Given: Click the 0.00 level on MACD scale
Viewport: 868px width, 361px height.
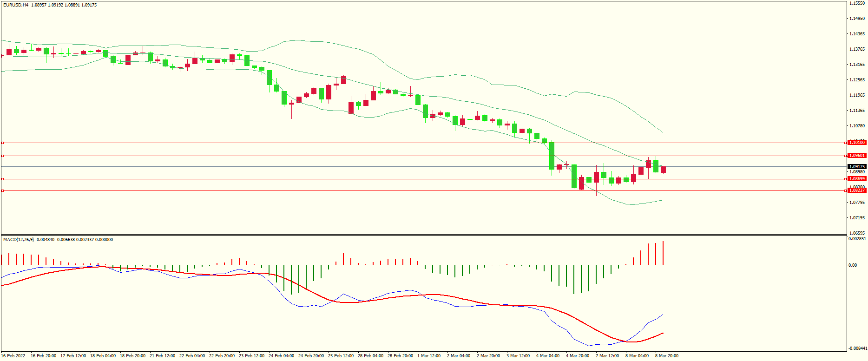Looking at the screenshot, I should coord(853,265).
